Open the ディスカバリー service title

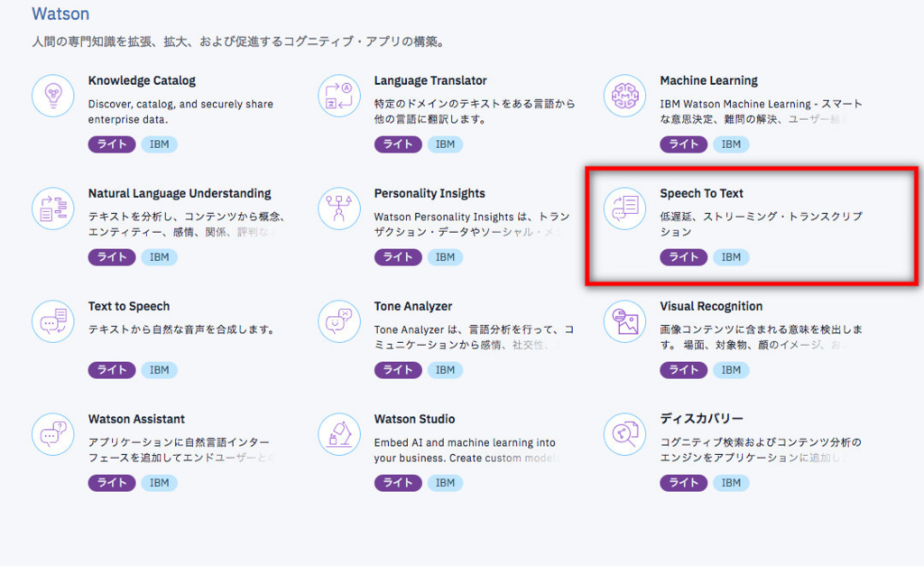(701, 419)
